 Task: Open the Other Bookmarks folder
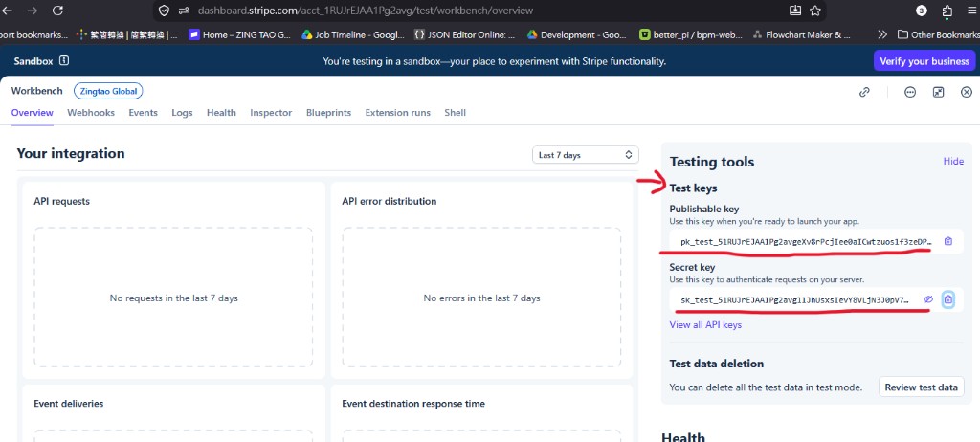pyautogui.click(x=938, y=34)
